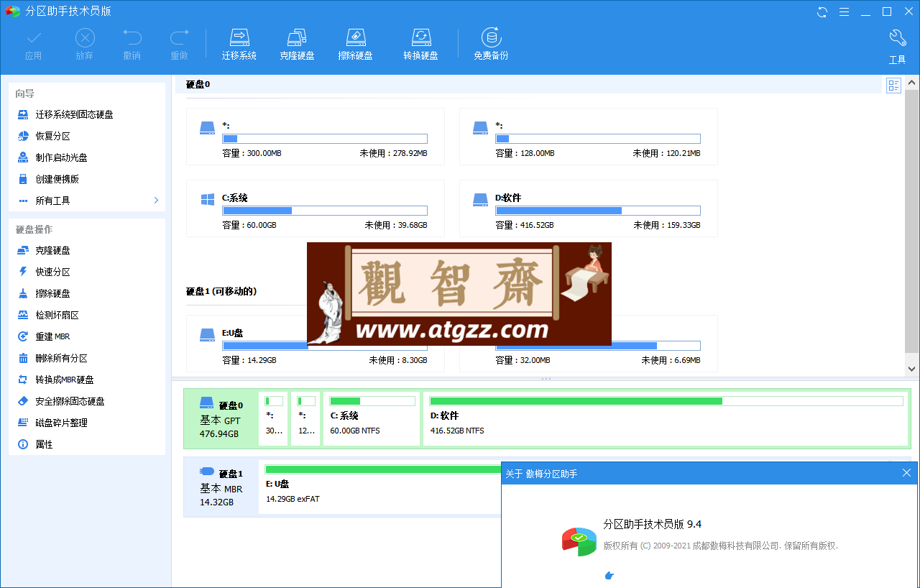The image size is (920, 588).
Task: Expand 所有工具 in the wizard panel
Action: click(87, 201)
